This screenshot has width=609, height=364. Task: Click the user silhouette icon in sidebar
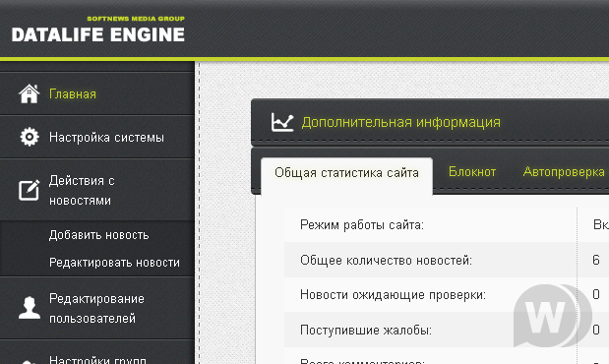tap(30, 308)
